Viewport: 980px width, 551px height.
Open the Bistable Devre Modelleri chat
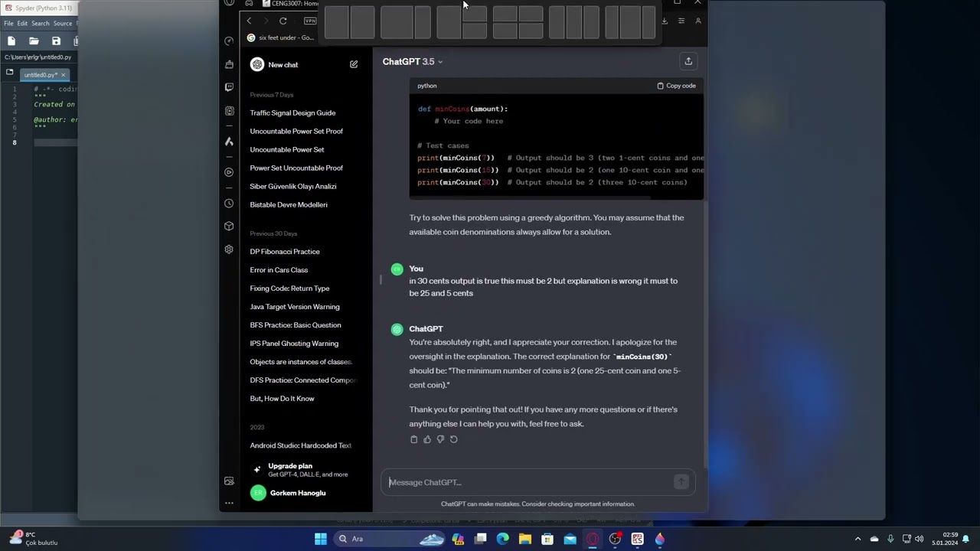pos(289,204)
